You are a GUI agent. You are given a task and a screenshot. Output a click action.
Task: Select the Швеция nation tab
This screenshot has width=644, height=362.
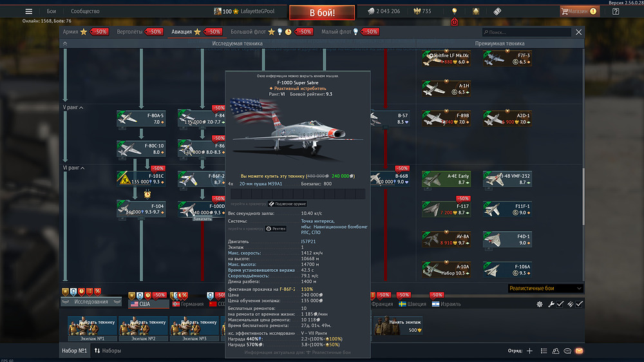(x=412, y=304)
